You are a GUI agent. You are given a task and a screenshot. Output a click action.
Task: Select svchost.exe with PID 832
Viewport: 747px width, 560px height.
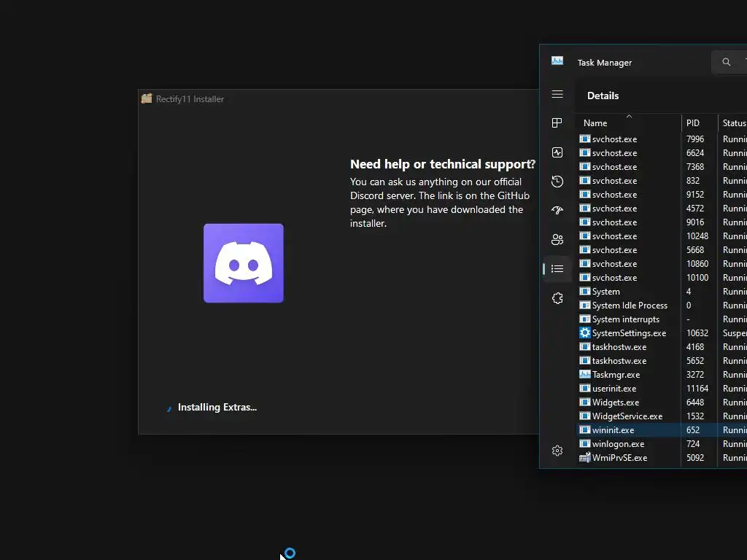click(x=614, y=181)
